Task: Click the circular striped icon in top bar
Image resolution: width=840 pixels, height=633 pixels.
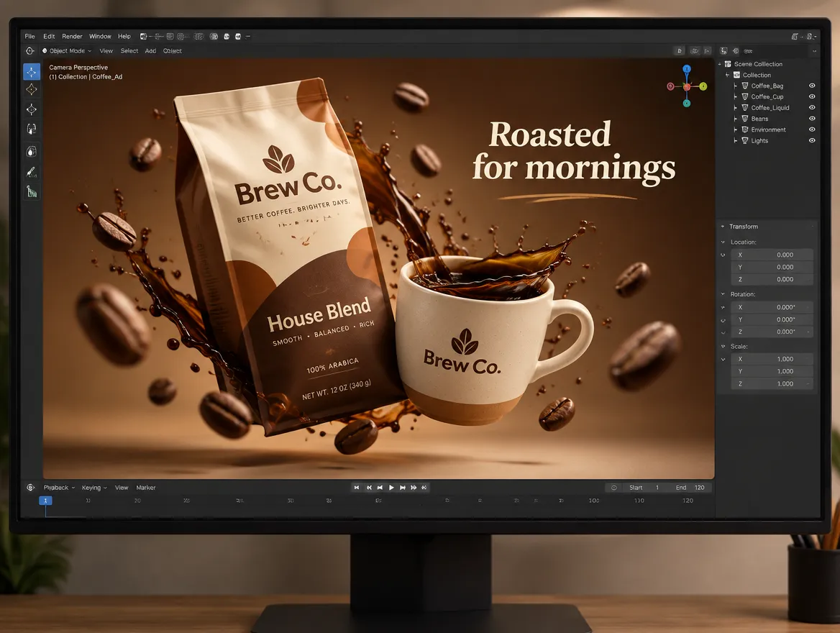Action: click(x=214, y=37)
